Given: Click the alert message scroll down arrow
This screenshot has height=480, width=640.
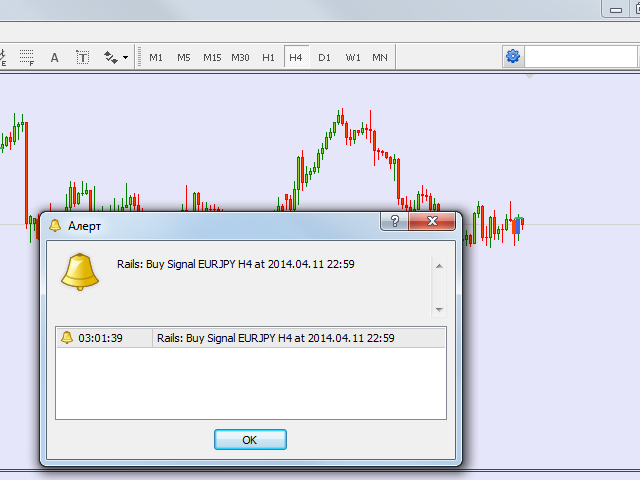Looking at the screenshot, I should [x=439, y=310].
